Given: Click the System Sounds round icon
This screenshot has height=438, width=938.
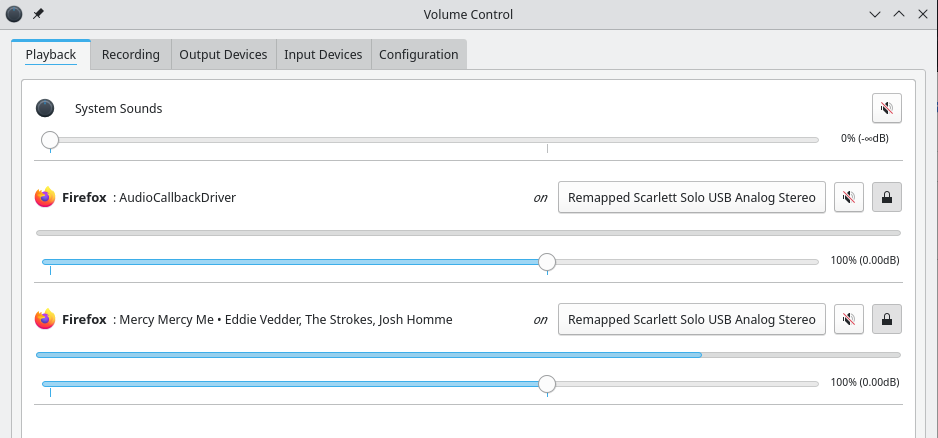Looking at the screenshot, I should pos(45,108).
